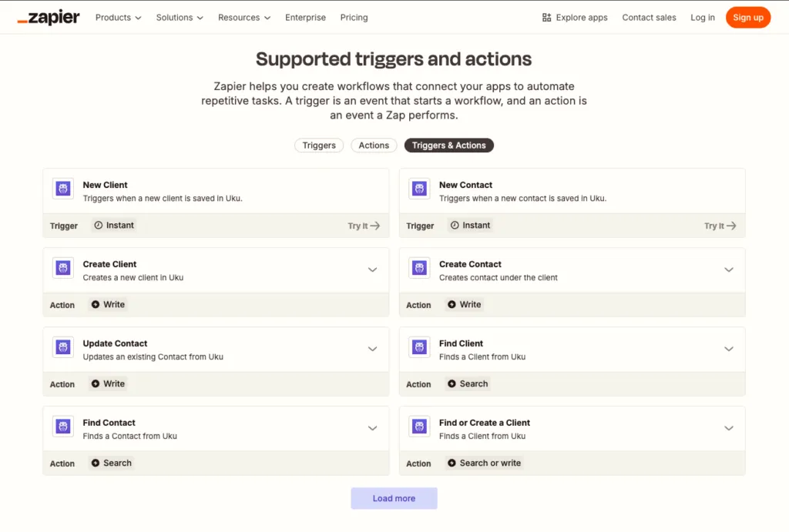
Task: Click the Write plus icon under Create Contact
Action: click(452, 305)
